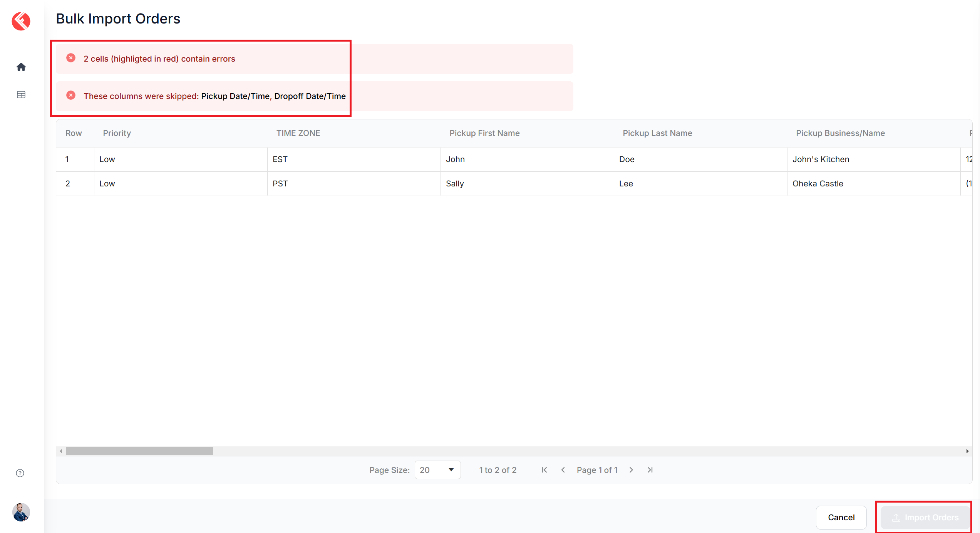980x533 pixels.
Task: Sort by the TIME ZONE column header
Action: click(x=298, y=133)
